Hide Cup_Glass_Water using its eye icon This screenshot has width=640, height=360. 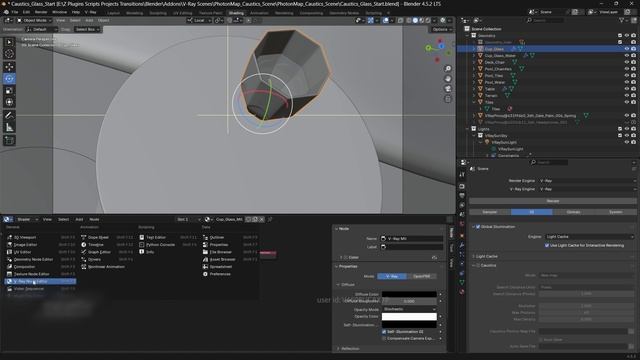627,56
